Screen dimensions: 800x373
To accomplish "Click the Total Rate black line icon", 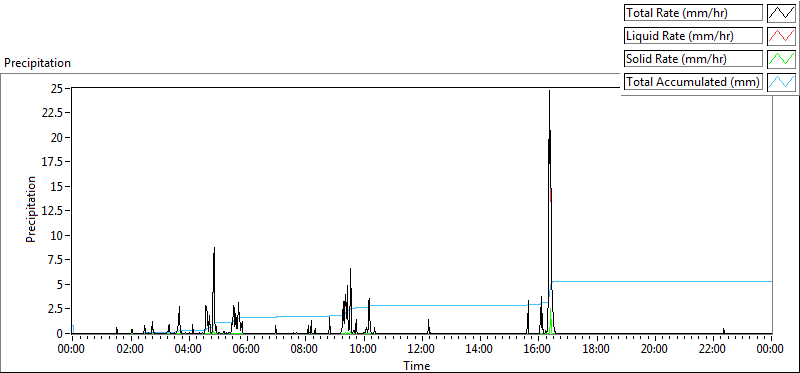I will pos(781,13).
